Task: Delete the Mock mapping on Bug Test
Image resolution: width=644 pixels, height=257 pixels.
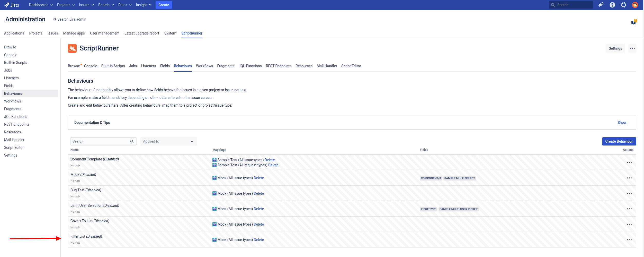Action: pos(259,193)
